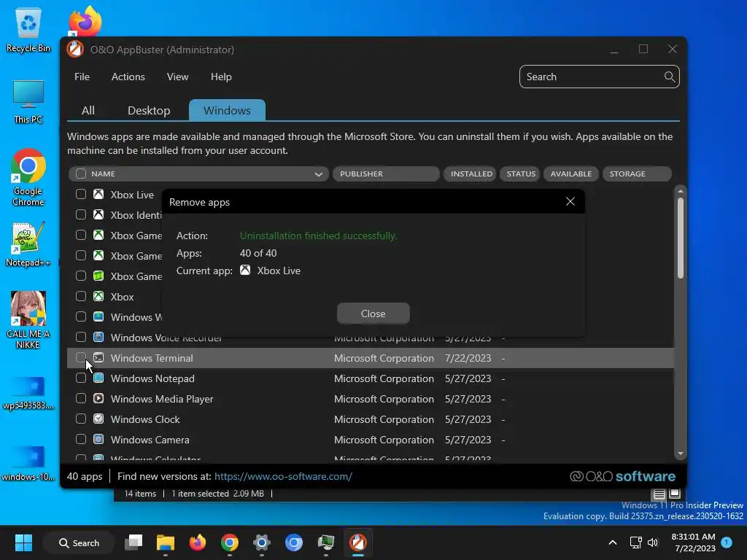This screenshot has height=560, width=747.
Task: Switch Explorer to large icons view button
Action: 675,494
